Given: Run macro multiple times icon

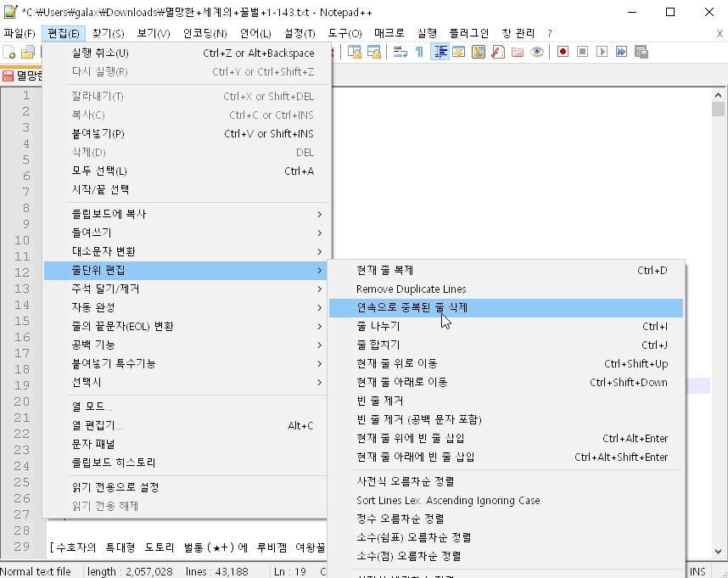Looking at the screenshot, I should coord(621,52).
